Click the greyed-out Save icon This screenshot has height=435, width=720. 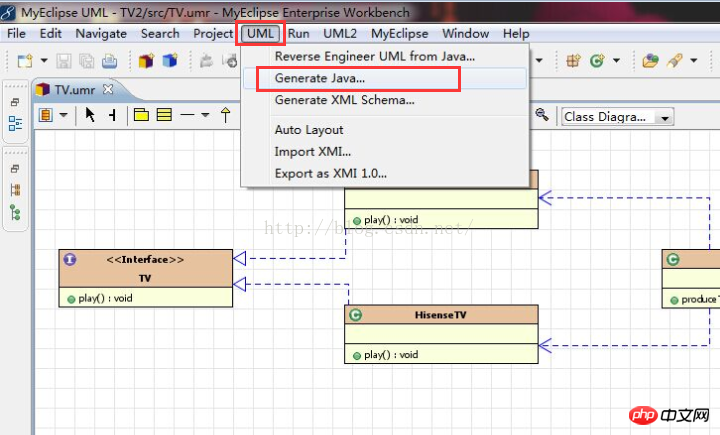[64, 61]
